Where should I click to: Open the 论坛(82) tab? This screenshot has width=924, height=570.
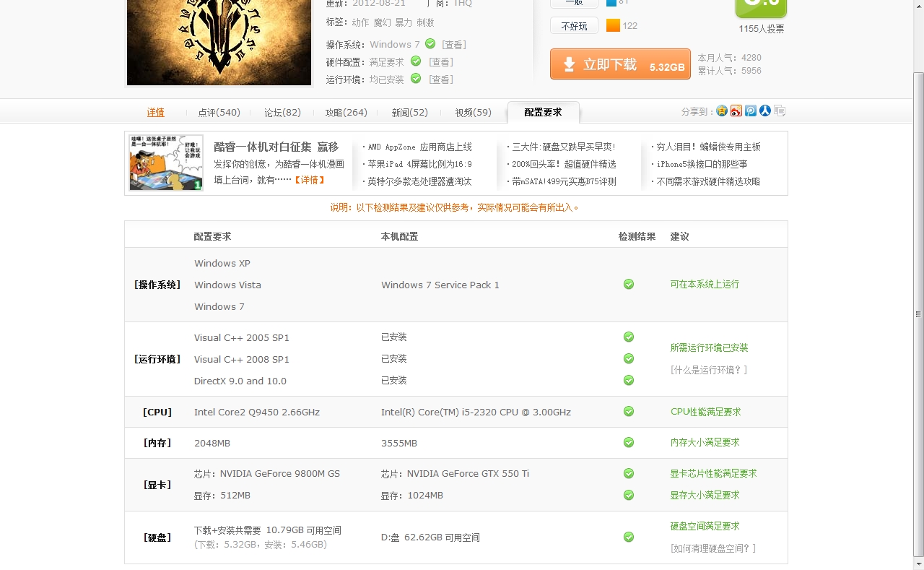[283, 113]
